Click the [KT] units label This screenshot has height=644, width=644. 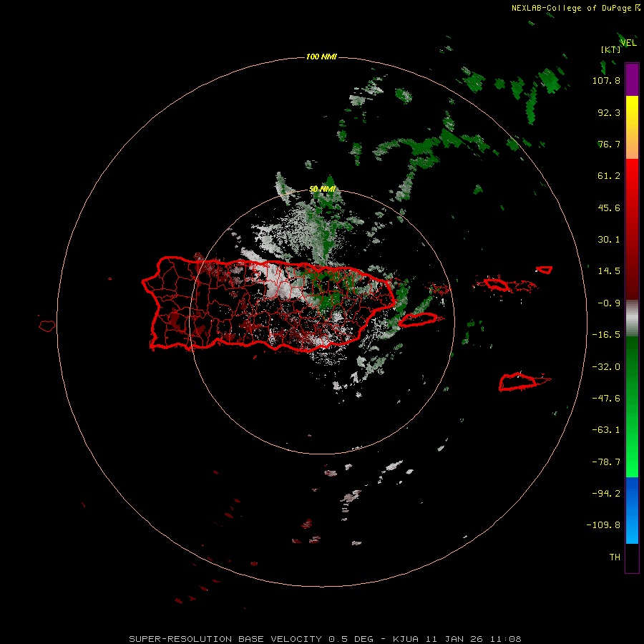[611, 49]
